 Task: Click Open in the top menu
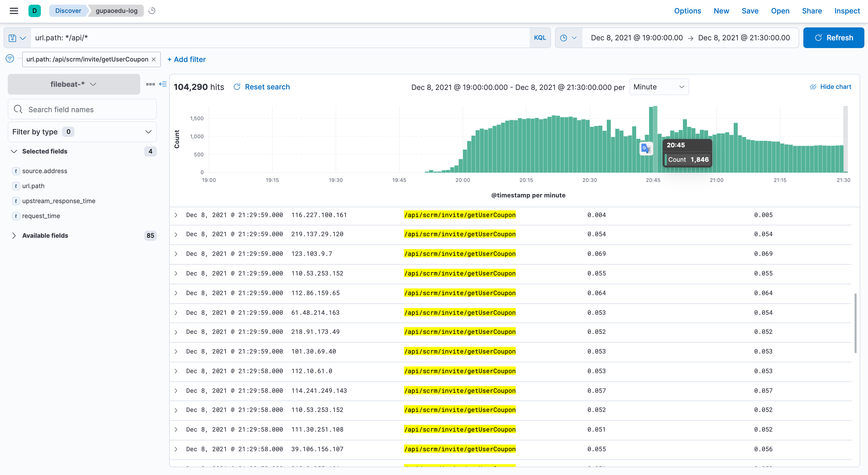point(780,11)
